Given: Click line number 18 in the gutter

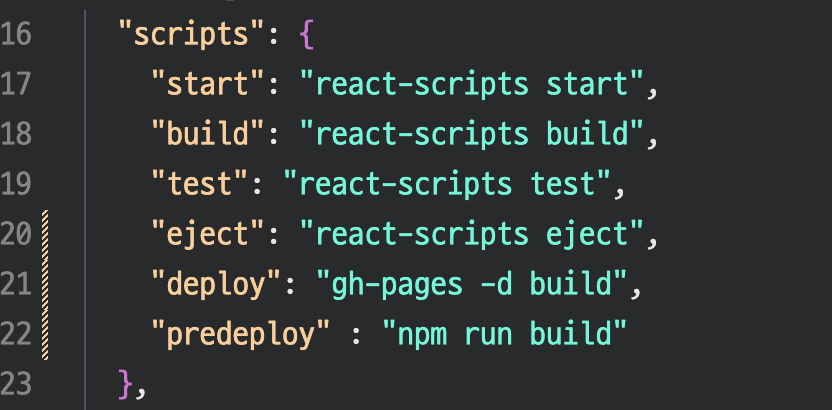Looking at the screenshot, I should (x=15, y=134).
